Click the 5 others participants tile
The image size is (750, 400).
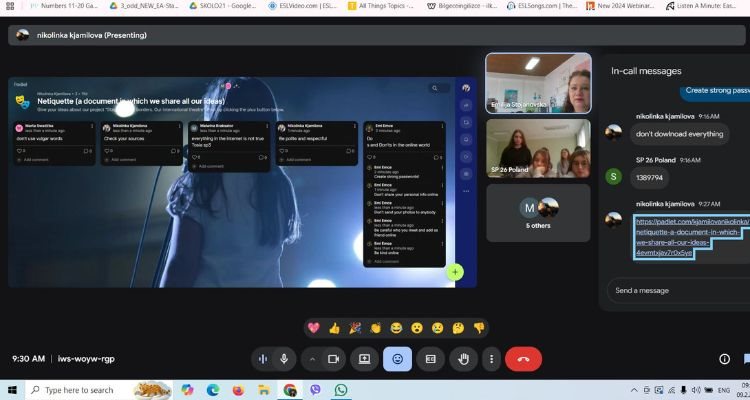tap(539, 212)
